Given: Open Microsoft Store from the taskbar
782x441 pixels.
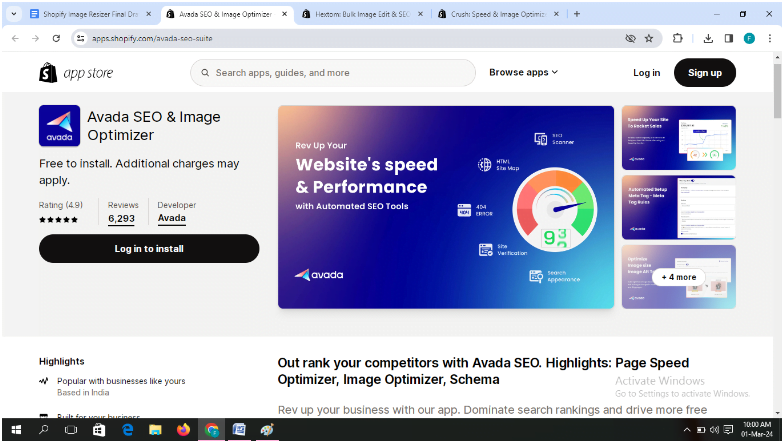Looking at the screenshot, I should [99, 430].
